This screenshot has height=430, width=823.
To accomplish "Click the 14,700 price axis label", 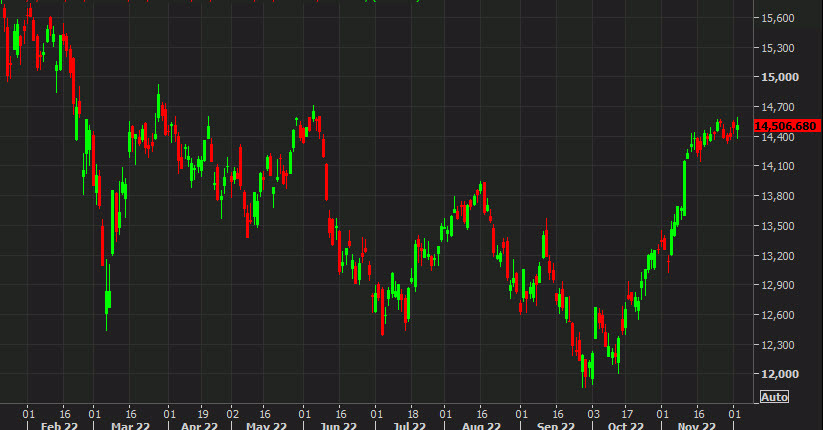I will coord(778,107).
